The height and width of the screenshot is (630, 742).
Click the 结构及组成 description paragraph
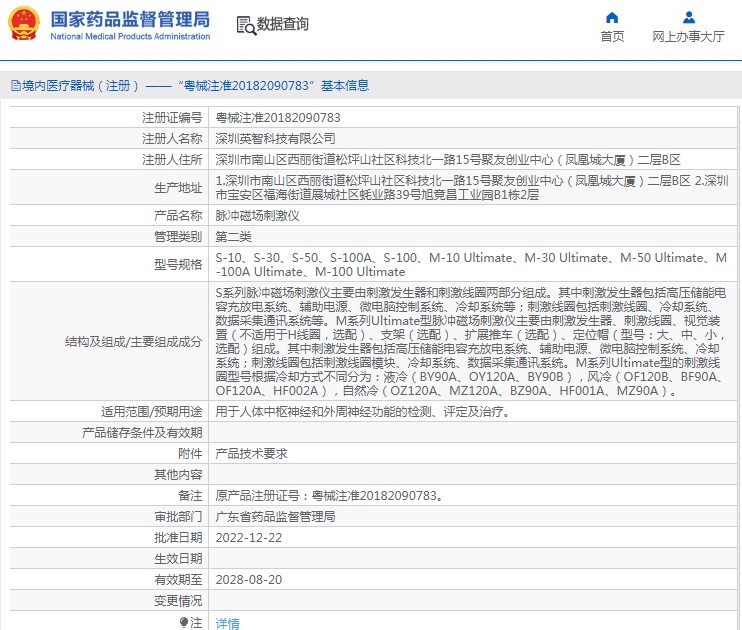pyautogui.click(x=471, y=341)
